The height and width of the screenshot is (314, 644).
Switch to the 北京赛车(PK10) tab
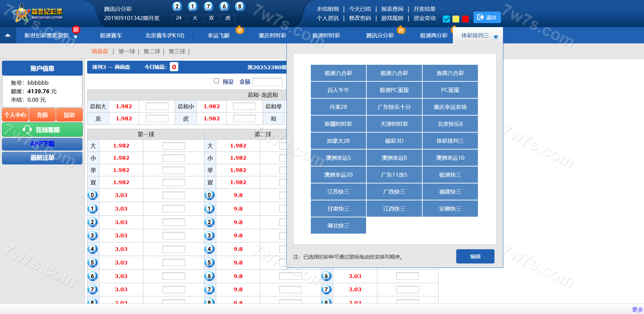pyautogui.click(x=165, y=35)
